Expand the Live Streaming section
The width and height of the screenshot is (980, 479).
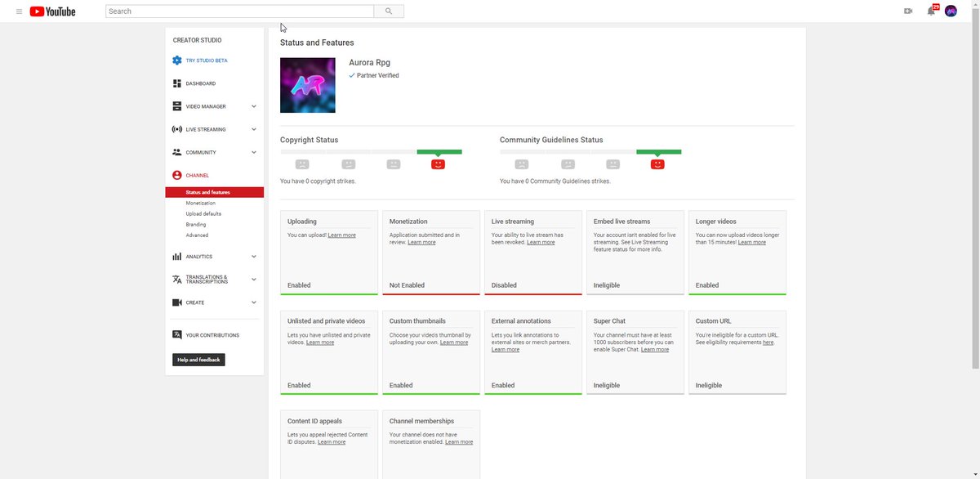254,129
